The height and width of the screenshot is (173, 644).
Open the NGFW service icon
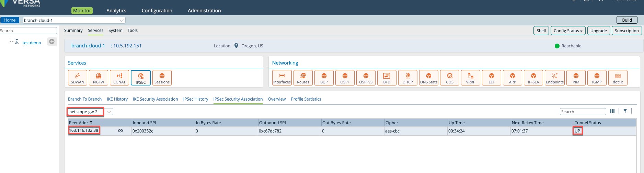click(x=99, y=78)
